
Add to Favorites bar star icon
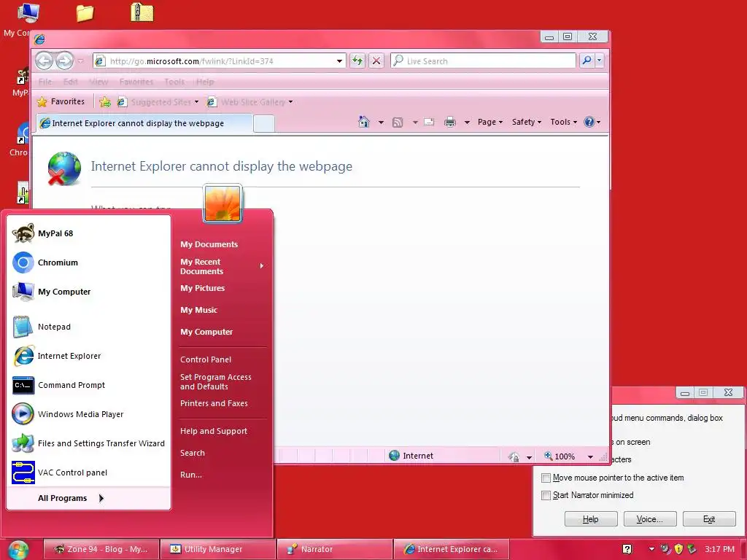(105, 102)
